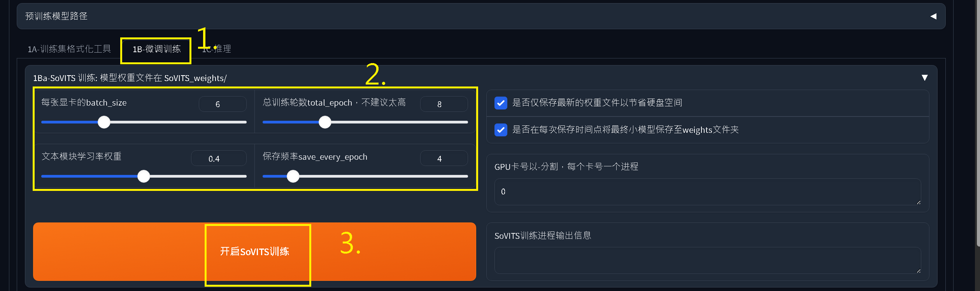Expand the 预训练模型路径 collapsed section arrow

pyautogui.click(x=933, y=16)
